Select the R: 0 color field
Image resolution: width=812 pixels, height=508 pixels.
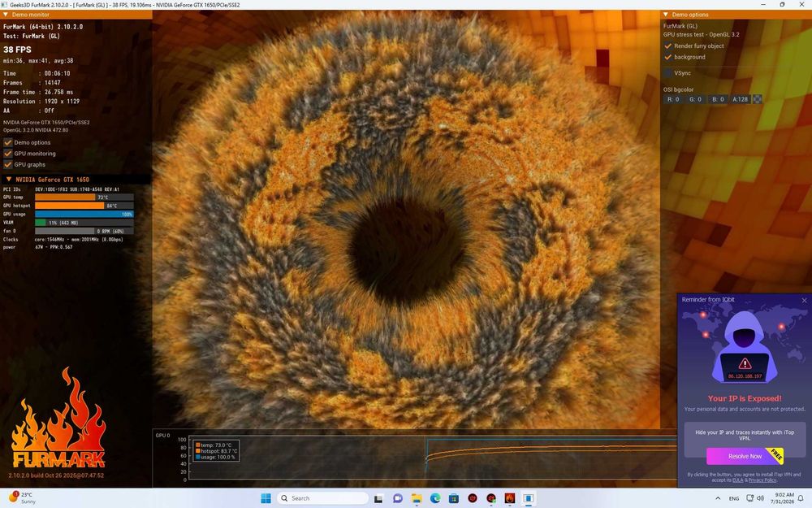(673, 99)
